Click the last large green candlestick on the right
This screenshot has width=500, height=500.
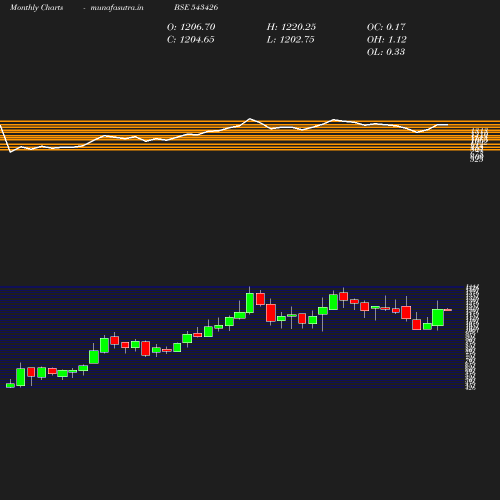438,317
